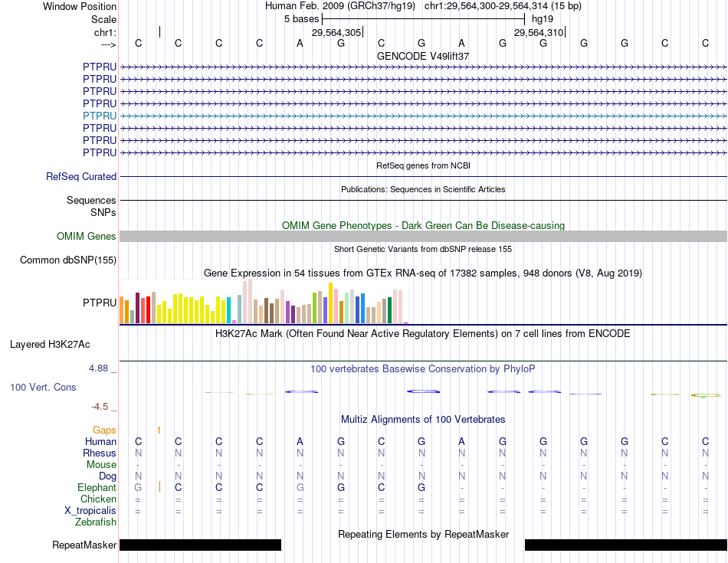Click the ---> sequence direction label

coord(108,44)
